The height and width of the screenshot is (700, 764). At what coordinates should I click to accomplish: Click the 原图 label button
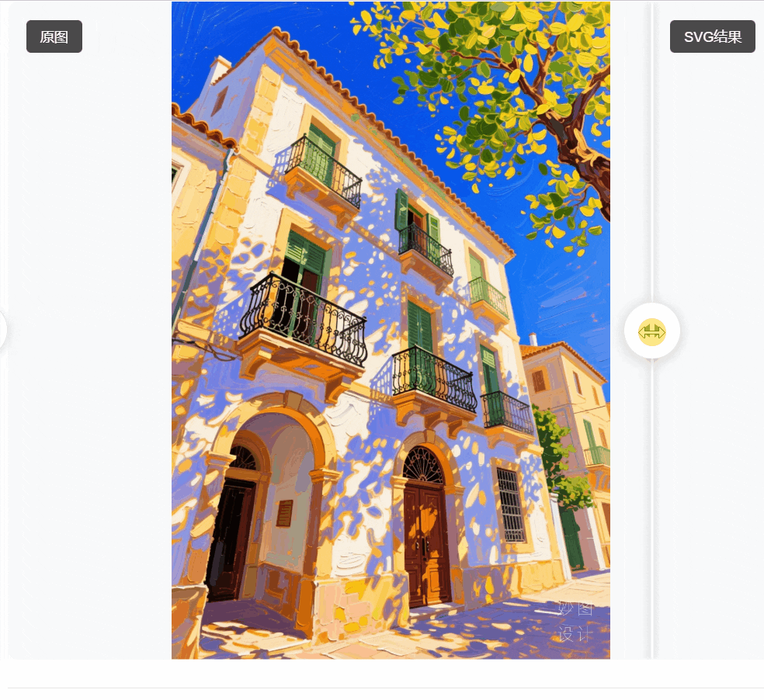(54, 36)
